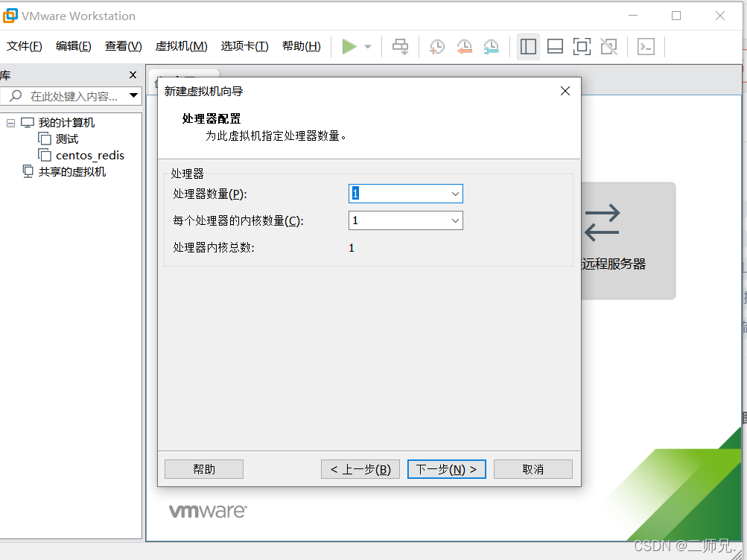Click the library search input field
Viewport: 747px width, 560px height.
point(67,95)
